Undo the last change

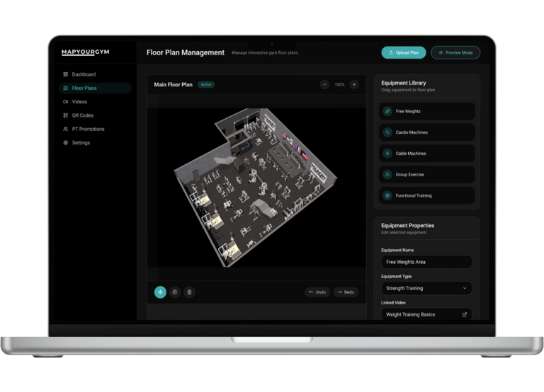click(317, 292)
